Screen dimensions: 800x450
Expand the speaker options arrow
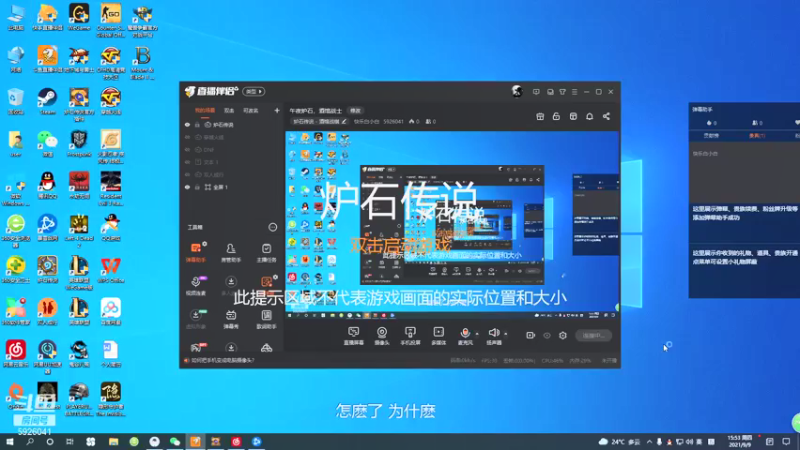click(506, 334)
